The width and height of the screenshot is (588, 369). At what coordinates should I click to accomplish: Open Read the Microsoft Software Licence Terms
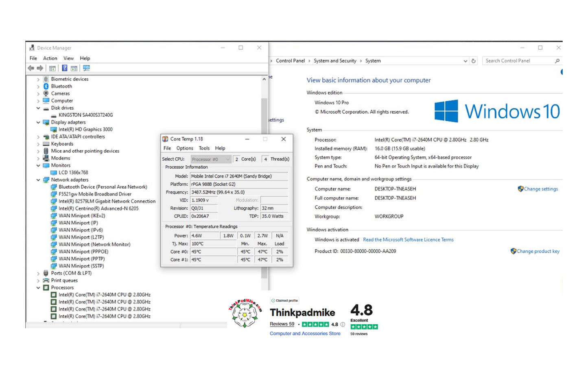click(x=408, y=240)
